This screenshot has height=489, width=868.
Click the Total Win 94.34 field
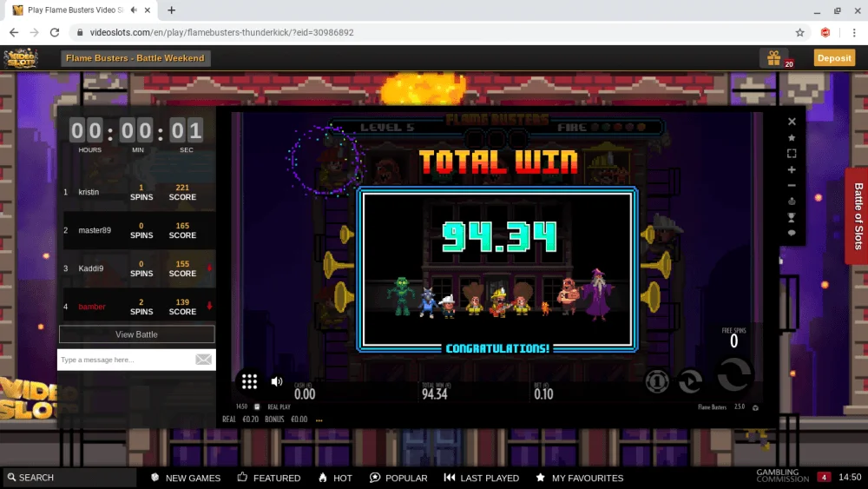(x=435, y=391)
